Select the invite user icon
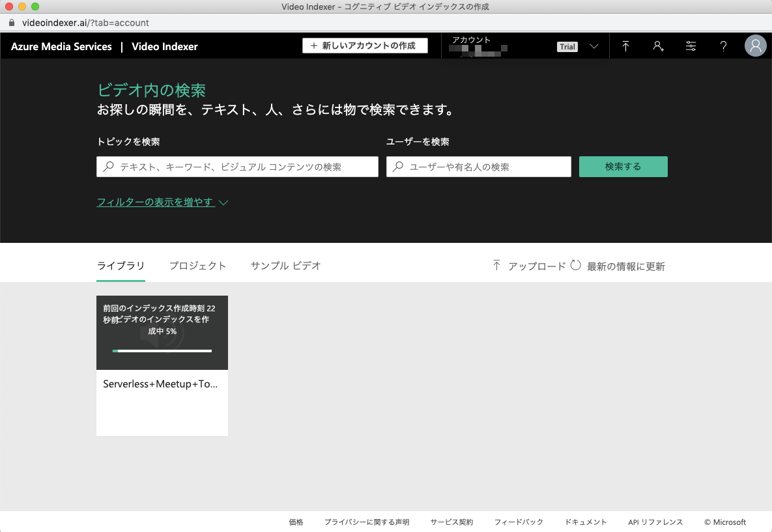Viewport: 772px width, 532px height. [x=658, y=46]
